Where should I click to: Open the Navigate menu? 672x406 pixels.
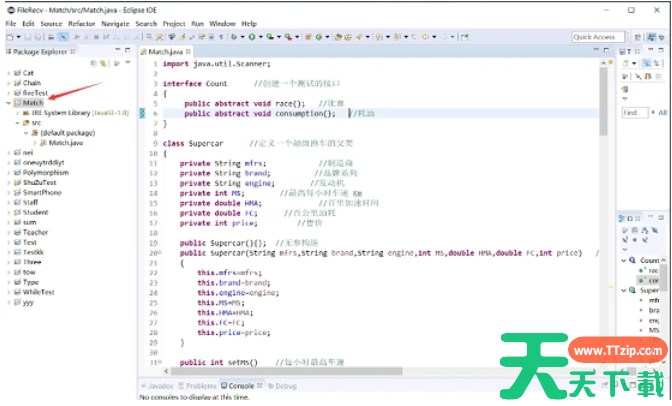point(114,23)
